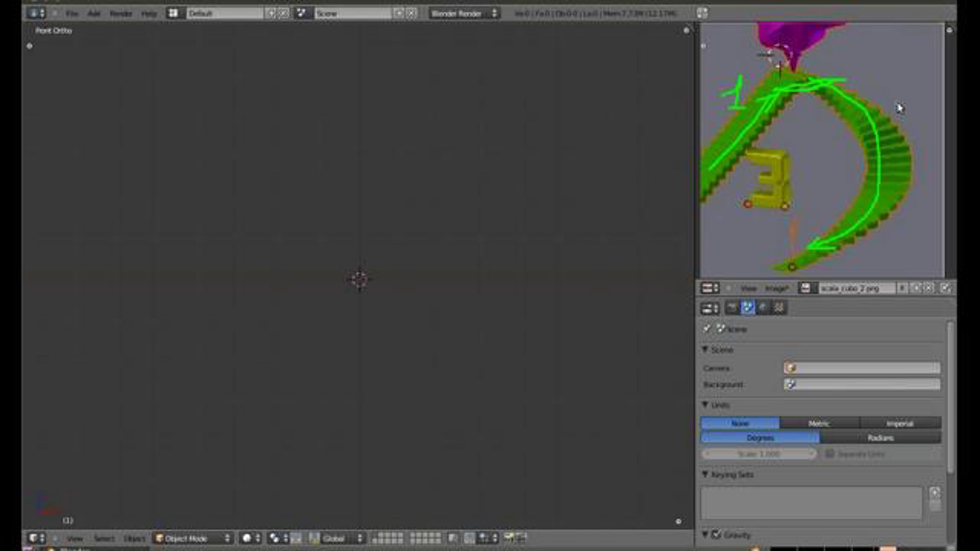
Task: Click the pivot point selector icon
Action: click(274, 538)
